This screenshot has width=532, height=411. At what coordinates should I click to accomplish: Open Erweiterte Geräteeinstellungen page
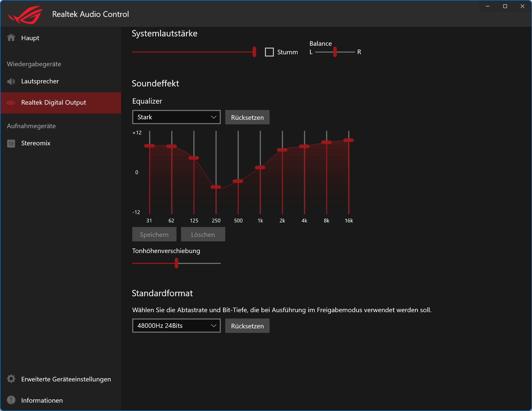click(66, 379)
